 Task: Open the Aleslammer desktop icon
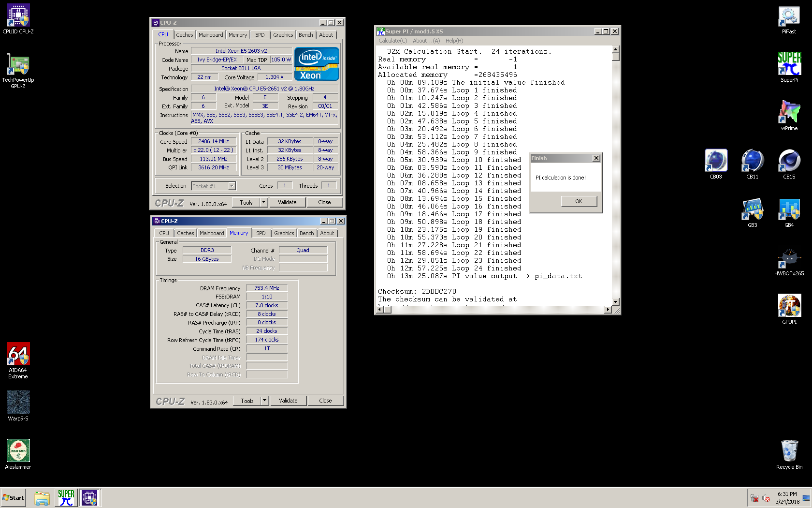[x=18, y=454]
